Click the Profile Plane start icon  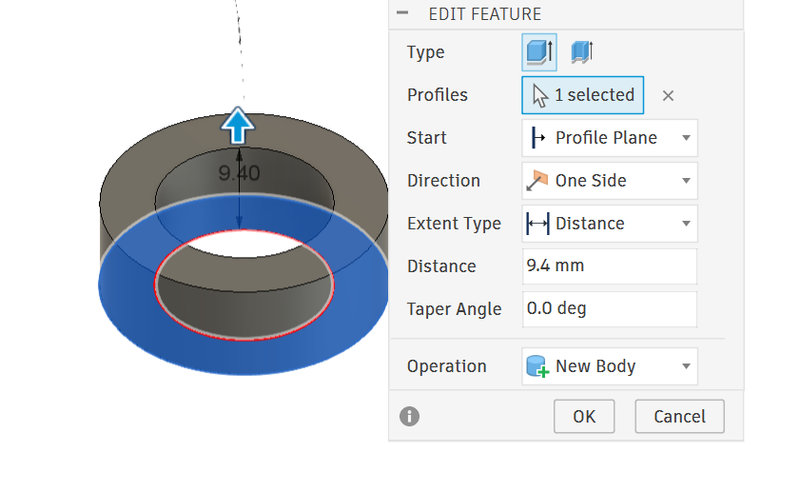point(538,138)
